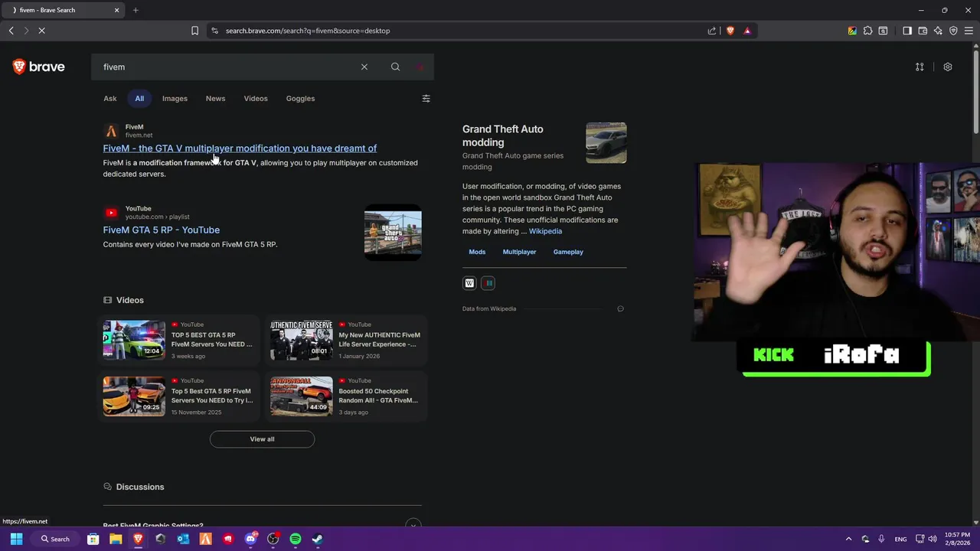This screenshot has width=980, height=551.
Task: Click the magnifier search submit icon
Action: 395,67
